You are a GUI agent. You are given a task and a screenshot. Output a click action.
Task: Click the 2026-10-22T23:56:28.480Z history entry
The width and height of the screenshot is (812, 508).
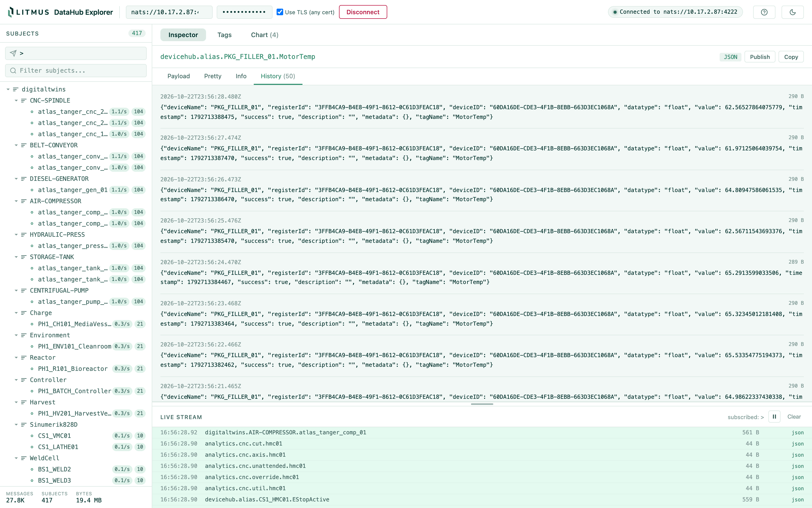(x=482, y=107)
